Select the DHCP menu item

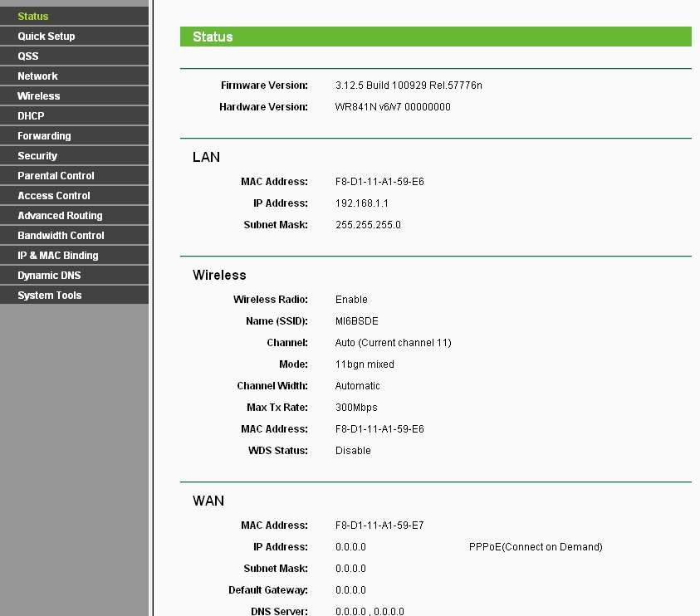[31, 115]
